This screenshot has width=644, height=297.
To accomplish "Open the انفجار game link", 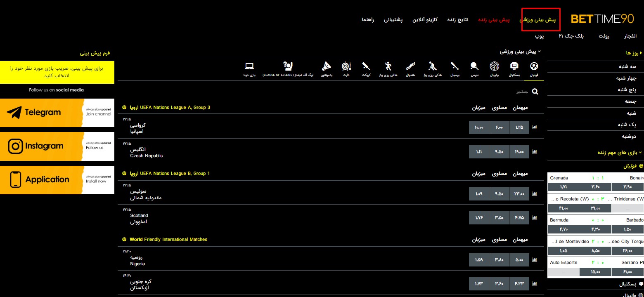I will click(x=630, y=36).
